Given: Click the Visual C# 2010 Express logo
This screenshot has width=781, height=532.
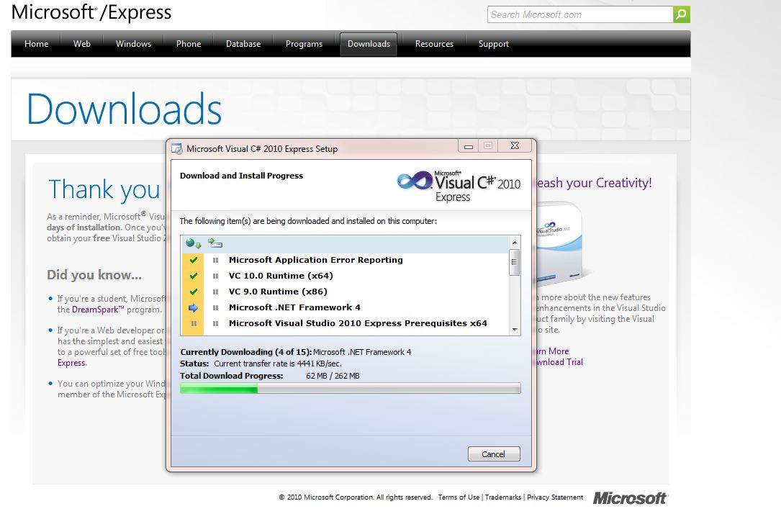Looking at the screenshot, I should point(459,186).
